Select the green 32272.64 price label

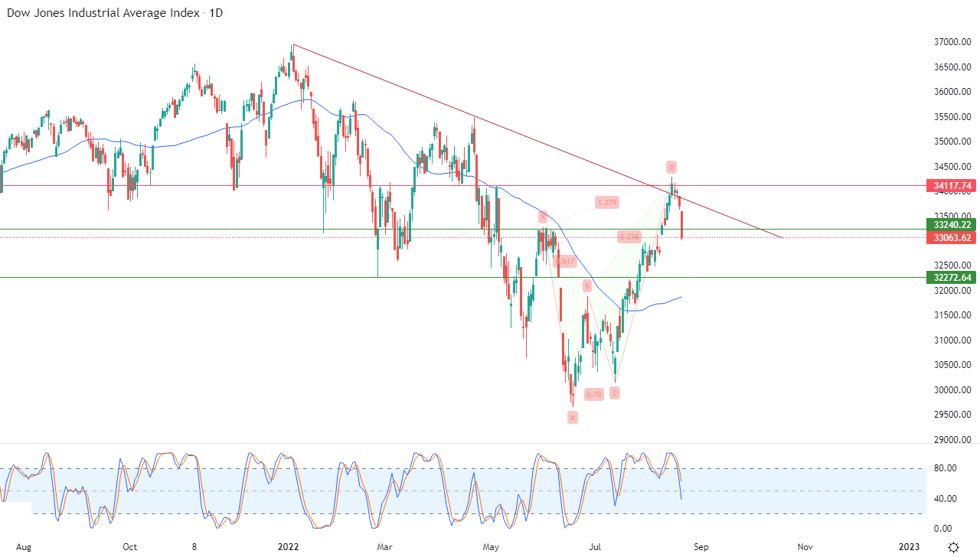(x=950, y=277)
